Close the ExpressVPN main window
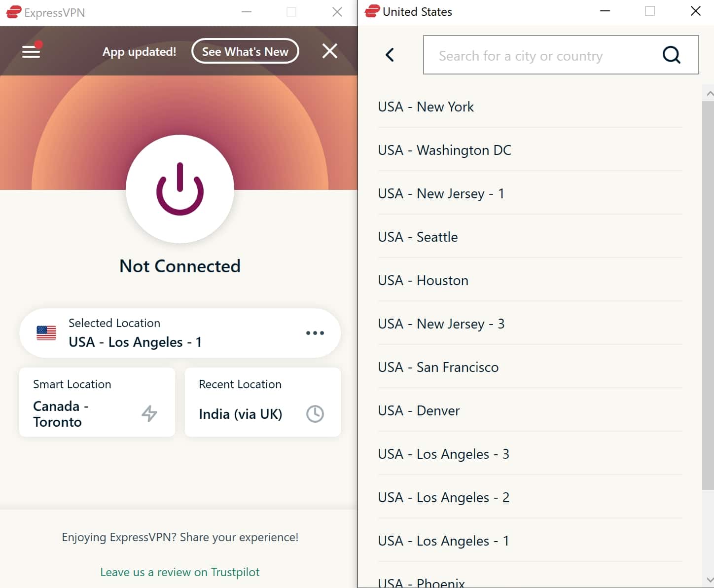The width and height of the screenshot is (714, 588). (x=337, y=12)
